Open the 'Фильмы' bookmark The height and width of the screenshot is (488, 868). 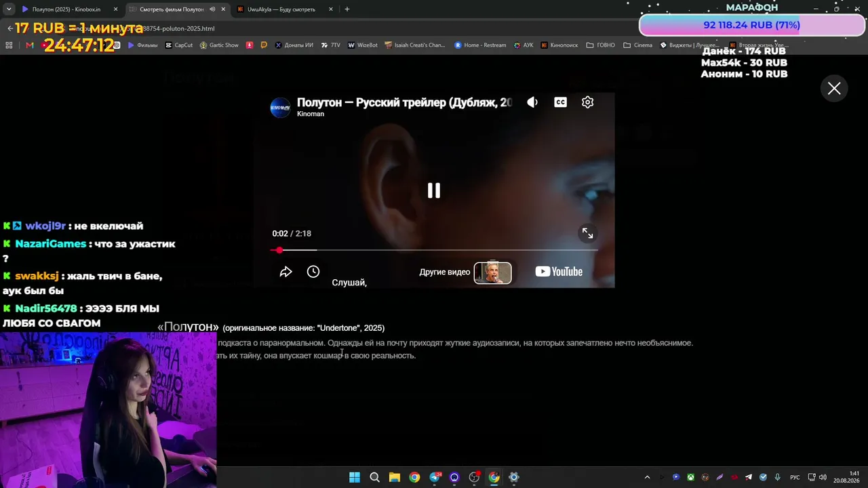click(142, 45)
